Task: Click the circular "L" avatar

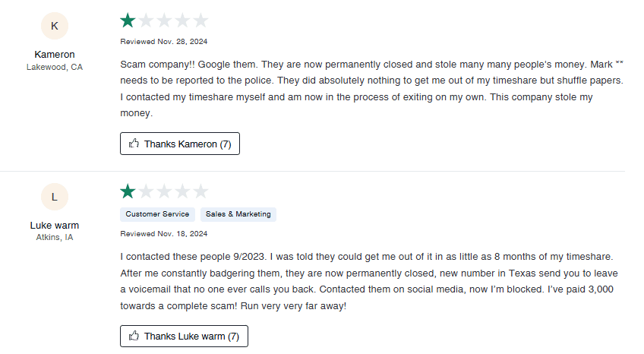Action: pyautogui.click(x=55, y=197)
